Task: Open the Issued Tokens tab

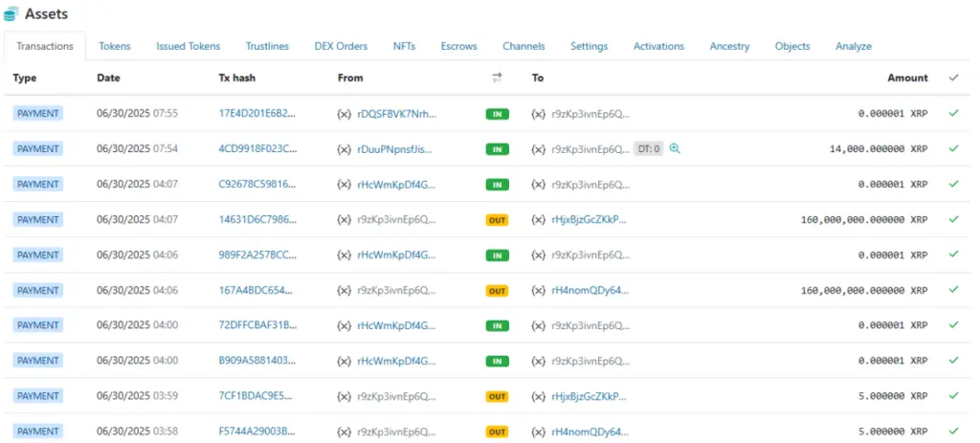Action: (189, 46)
